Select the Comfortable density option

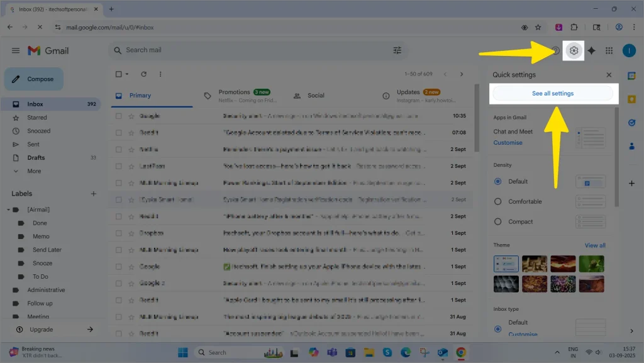(x=498, y=201)
